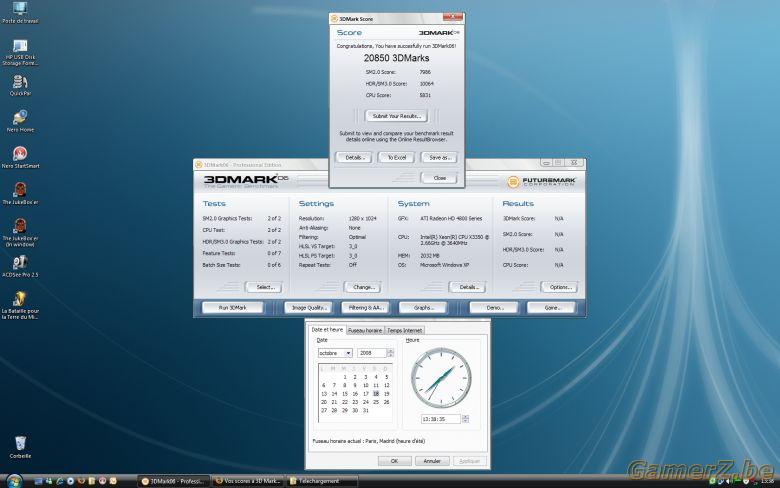Click resolution value '1280 x 1024' in Settings
This screenshot has height=488, width=780.
[362, 218]
